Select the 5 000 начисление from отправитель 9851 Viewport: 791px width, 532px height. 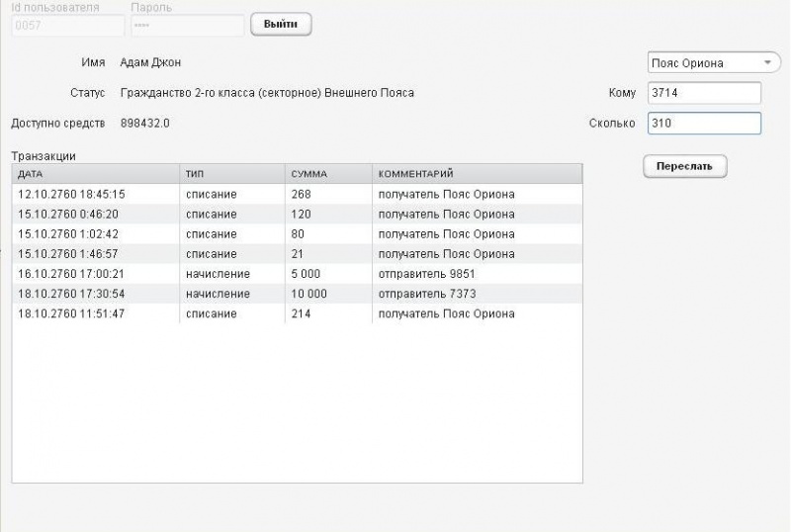coord(298,274)
